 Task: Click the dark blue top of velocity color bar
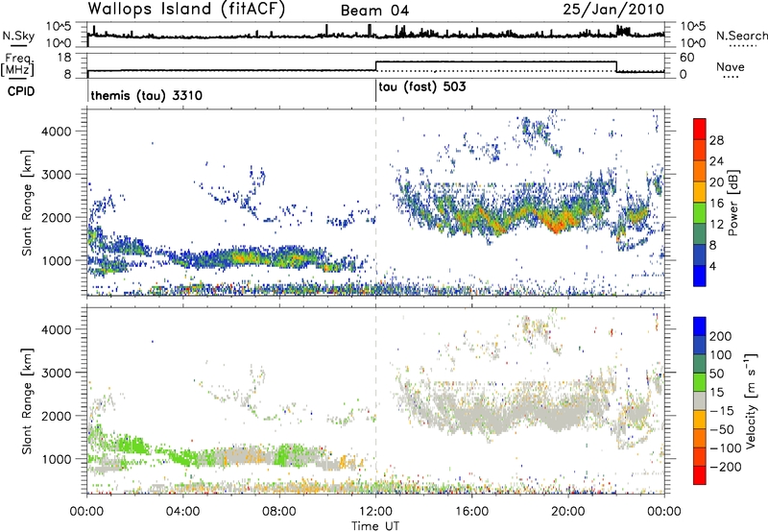700,326
